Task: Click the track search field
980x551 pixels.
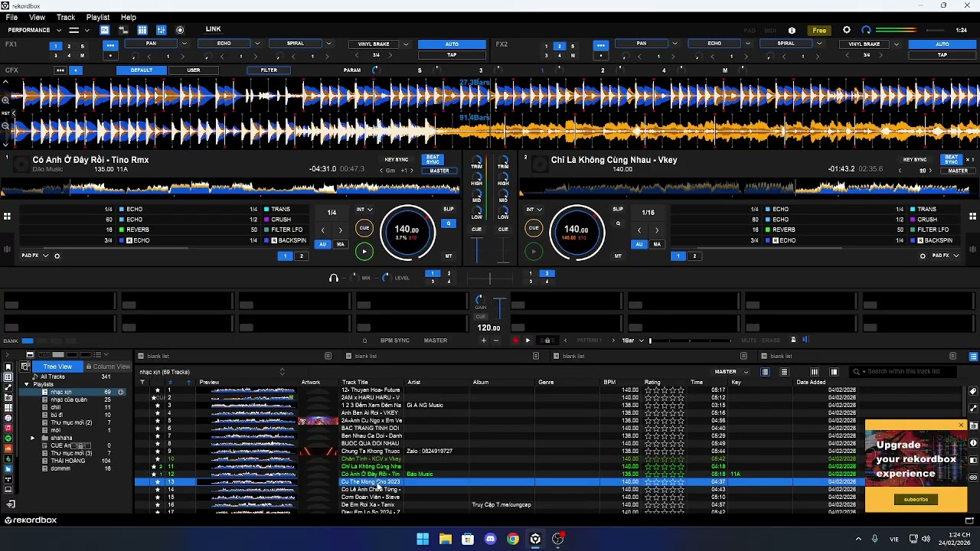Action: 903,372
